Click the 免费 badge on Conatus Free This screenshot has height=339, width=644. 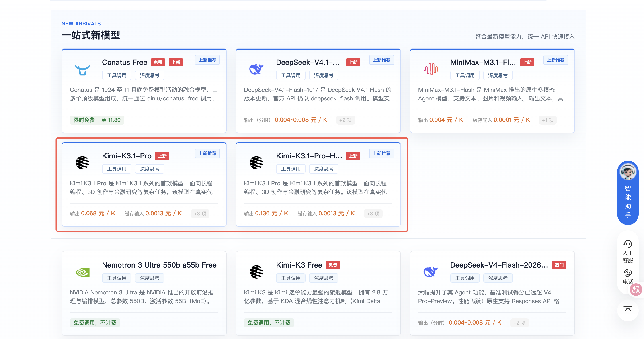pos(158,62)
